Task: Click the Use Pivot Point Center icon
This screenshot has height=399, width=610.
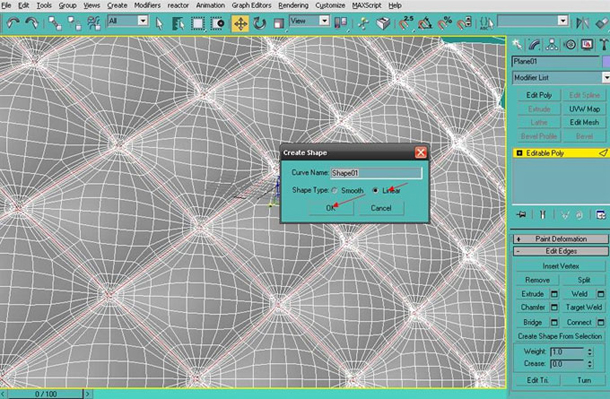Action: coord(341,23)
